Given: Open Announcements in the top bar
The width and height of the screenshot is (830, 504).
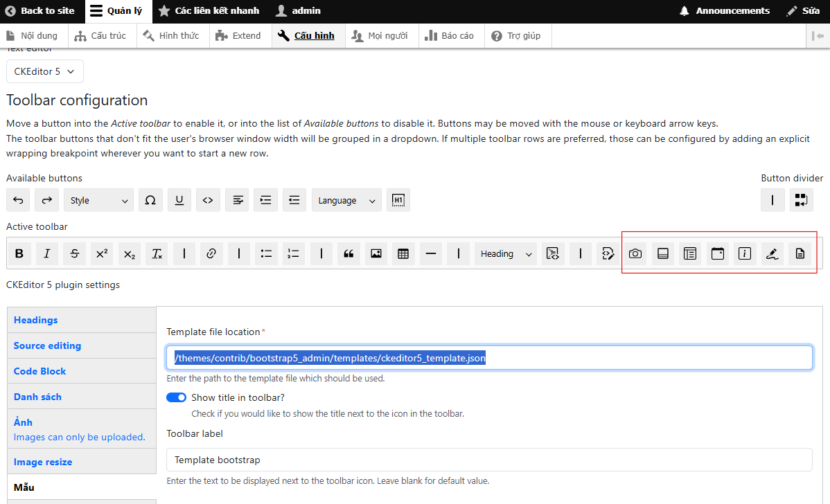Looking at the screenshot, I should (725, 11).
